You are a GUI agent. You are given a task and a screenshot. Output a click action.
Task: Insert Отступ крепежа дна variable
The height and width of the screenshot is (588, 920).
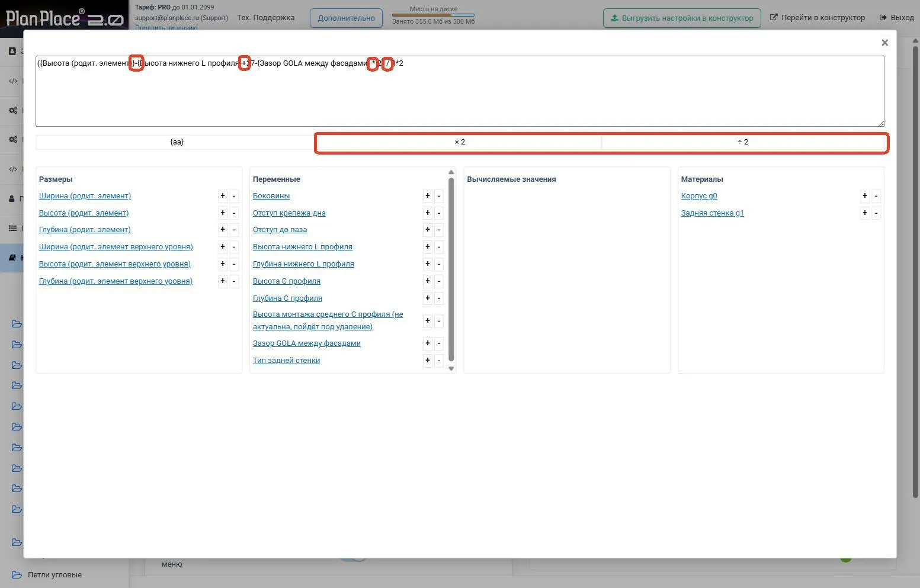point(289,213)
